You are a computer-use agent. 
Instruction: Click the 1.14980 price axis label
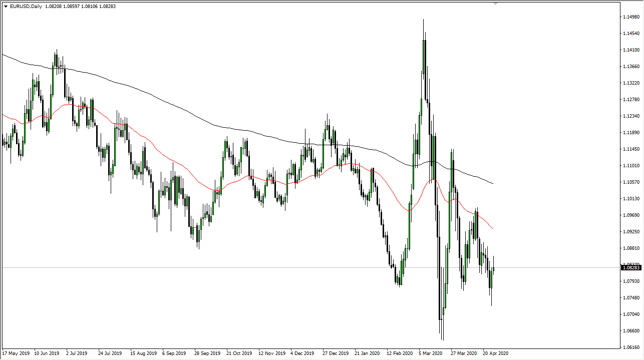(631, 17)
